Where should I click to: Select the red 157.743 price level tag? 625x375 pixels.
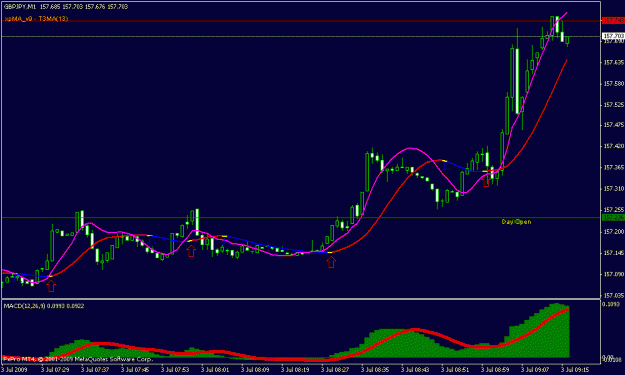(x=613, y=20)
